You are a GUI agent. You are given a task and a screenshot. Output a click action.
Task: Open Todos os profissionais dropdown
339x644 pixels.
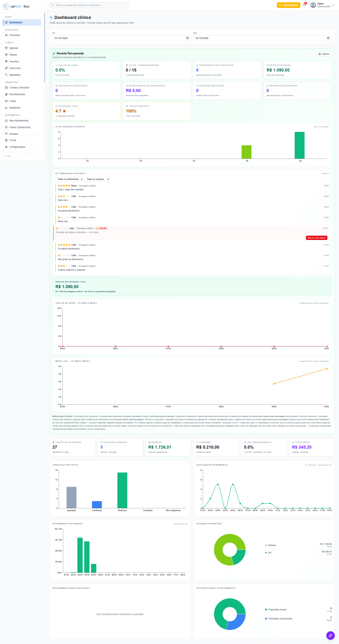pyautogui.click(x=69, y=179)
